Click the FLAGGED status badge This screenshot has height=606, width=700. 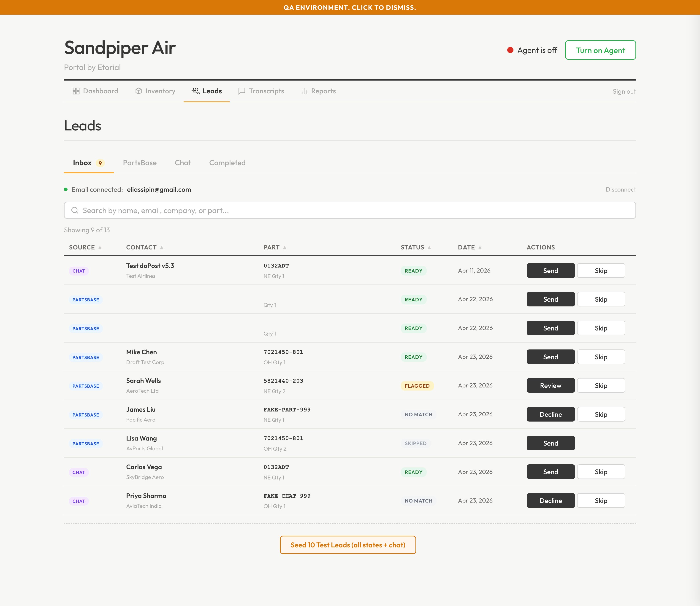pyautogui.click(x=417, y=386)
